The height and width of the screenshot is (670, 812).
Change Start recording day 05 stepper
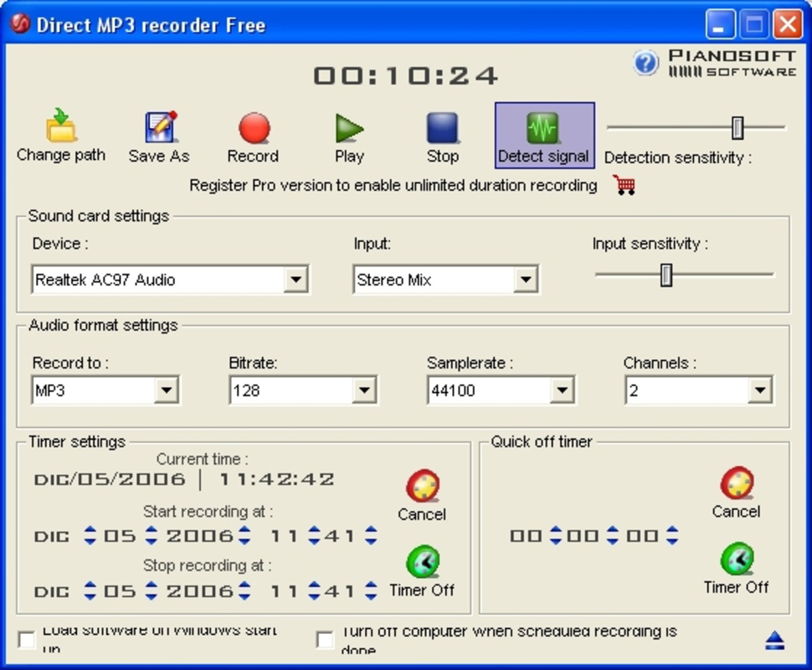pyautogui.click(x=152, y=535)
